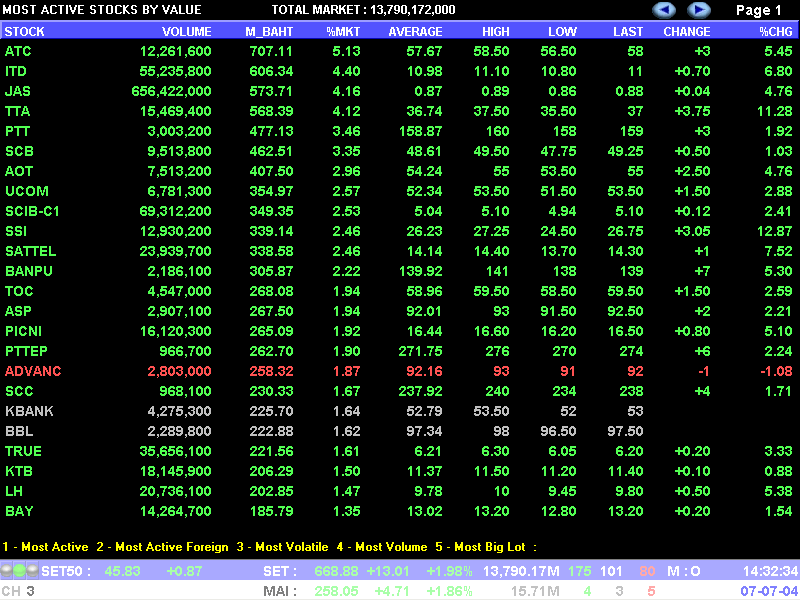Select the BBL stock symbol

(x=19, y=431)
